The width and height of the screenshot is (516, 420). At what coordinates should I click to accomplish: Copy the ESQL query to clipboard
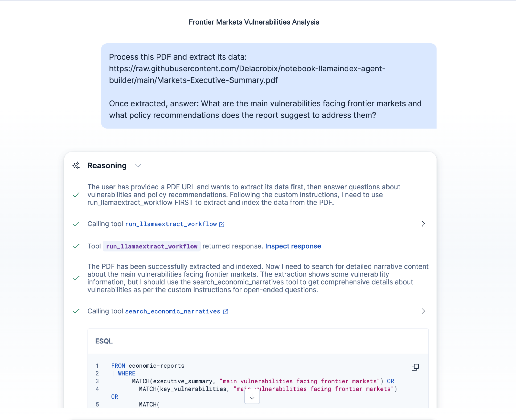click(415, 367)
